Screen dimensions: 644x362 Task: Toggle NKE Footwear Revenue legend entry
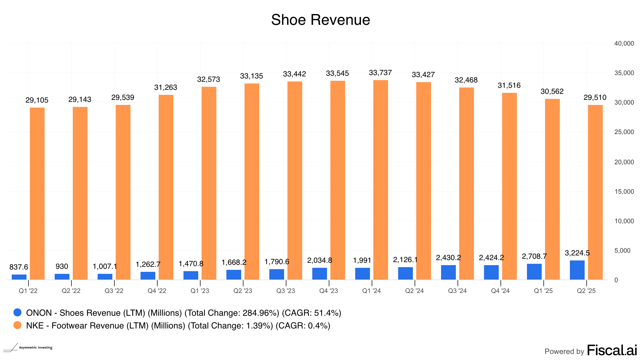pos(178,325)
